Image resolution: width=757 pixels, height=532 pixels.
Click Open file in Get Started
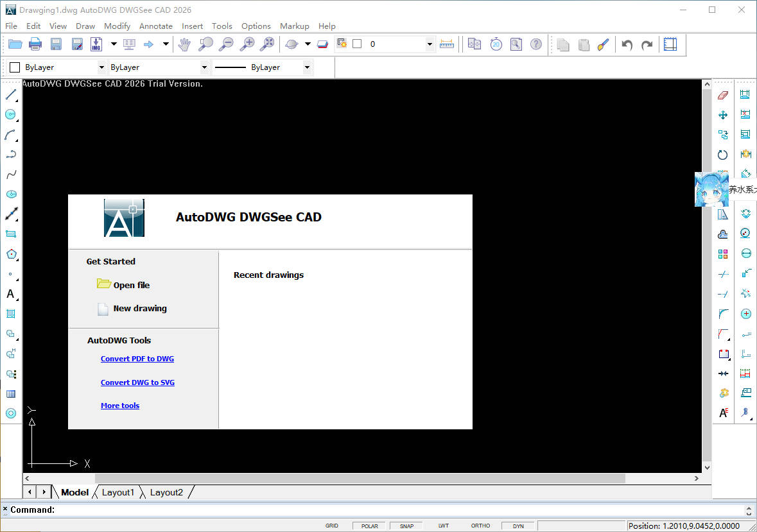coord(123,284)
